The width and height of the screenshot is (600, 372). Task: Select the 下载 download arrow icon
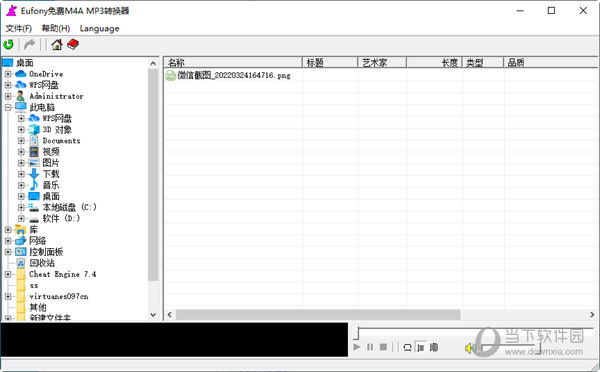(x=34, y=174)
